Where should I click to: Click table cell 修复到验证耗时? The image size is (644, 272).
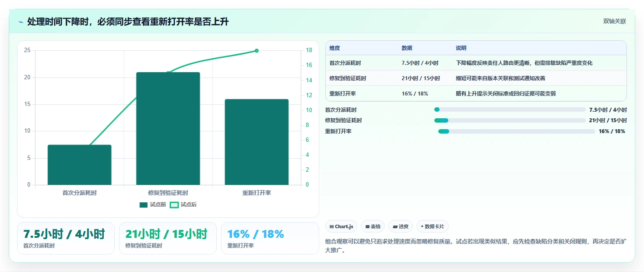coord(348,78)
